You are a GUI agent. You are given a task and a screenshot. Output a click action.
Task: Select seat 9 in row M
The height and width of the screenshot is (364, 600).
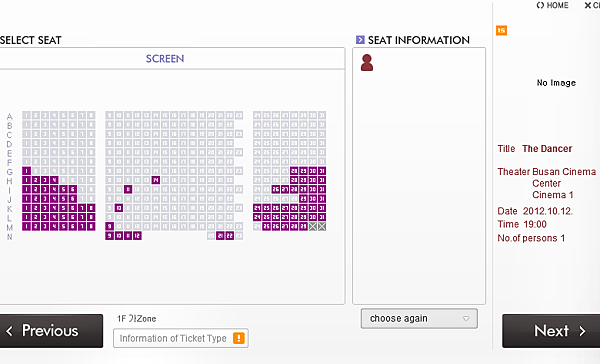(x=109, y=227)
